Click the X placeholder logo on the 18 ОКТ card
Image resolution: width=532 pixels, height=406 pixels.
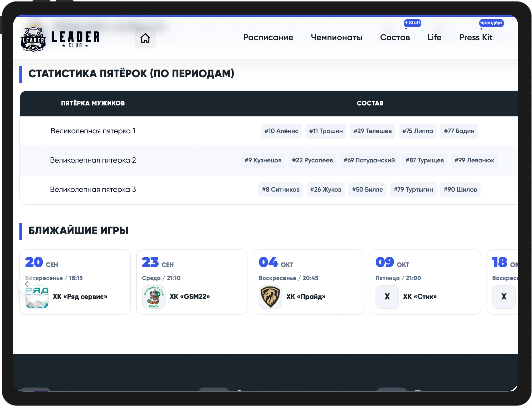(504, 297)
